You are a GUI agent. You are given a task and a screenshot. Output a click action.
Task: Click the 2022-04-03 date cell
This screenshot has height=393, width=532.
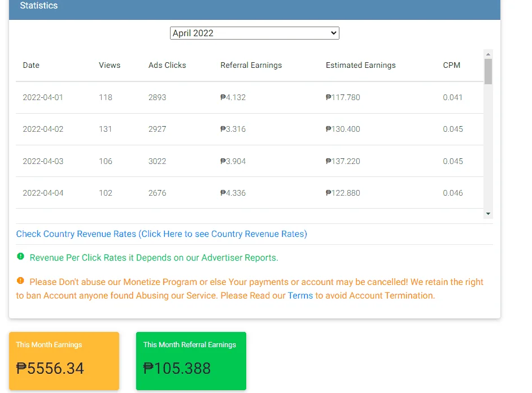43,161
